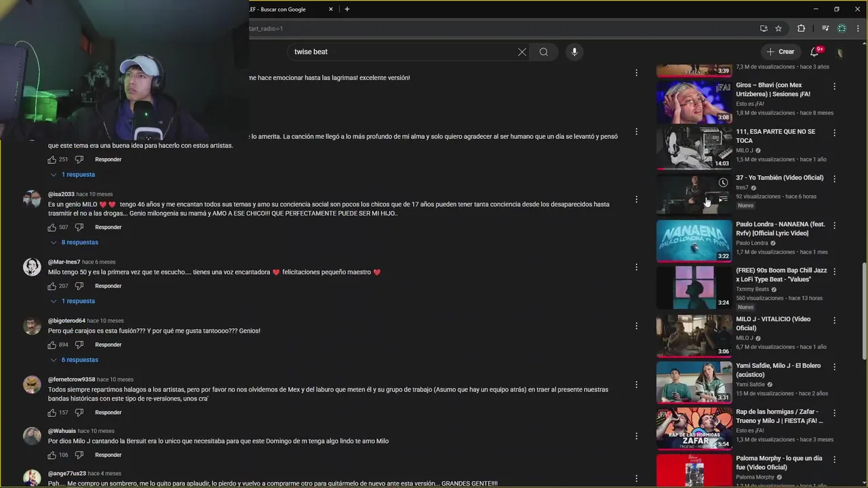
Task: Click the magnifying glass search button
Action: pyautogui.click(x=544, y=52)
